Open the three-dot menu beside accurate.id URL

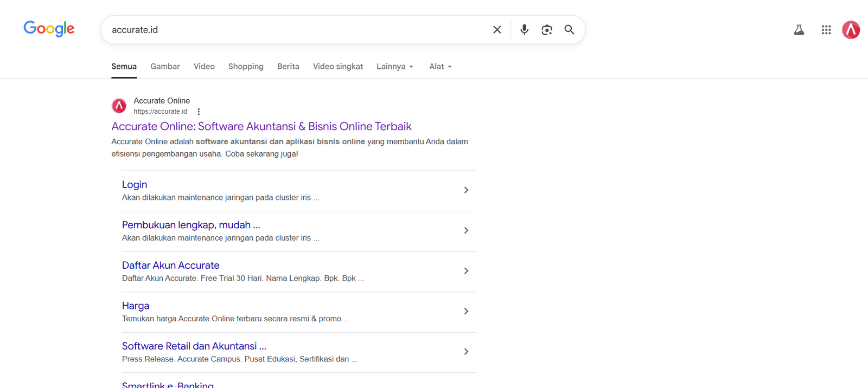point(199,112)
